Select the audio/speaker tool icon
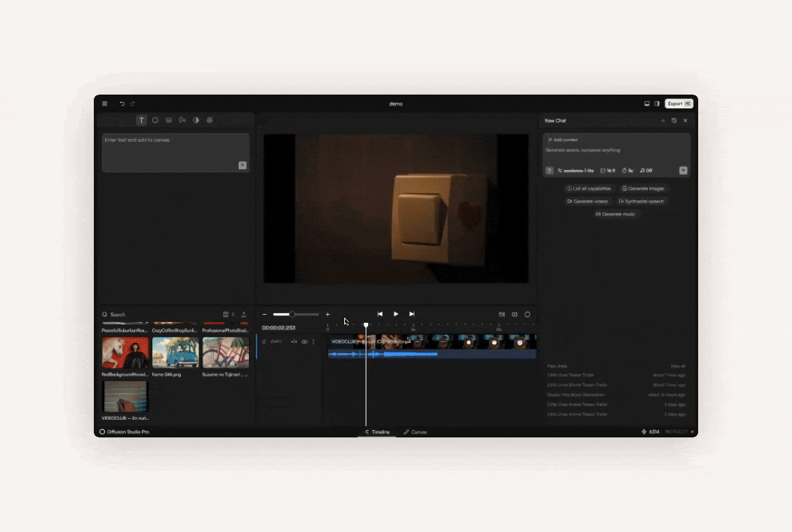Viewport: 792px width, 532px height. click(182, 120)
